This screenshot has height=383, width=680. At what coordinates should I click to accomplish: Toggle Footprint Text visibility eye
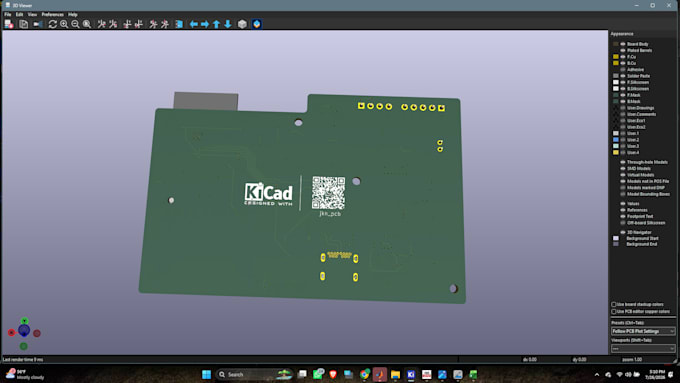pos(623,216)
